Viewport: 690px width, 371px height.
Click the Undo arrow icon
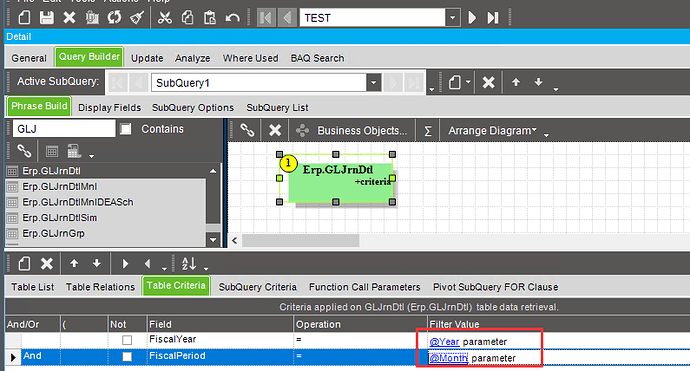pos(232,18)
